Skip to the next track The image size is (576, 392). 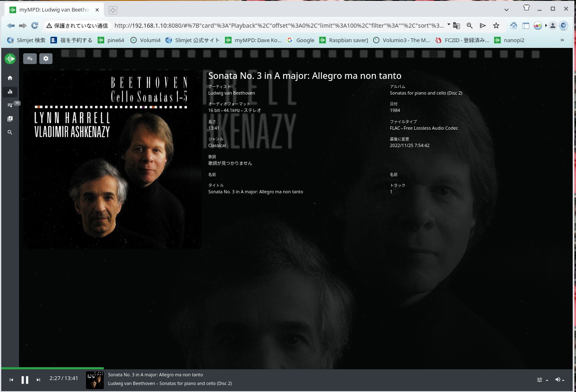[x=38, y=380]
